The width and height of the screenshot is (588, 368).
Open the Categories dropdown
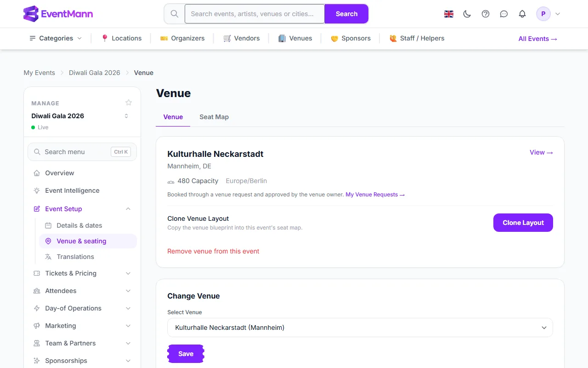click(x=56, y=38)
